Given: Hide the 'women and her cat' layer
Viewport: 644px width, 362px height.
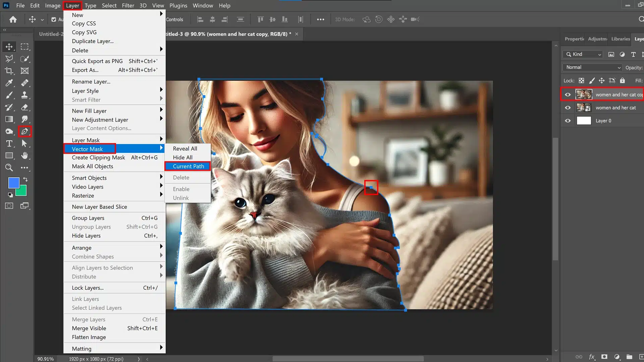Looking at the screenshot, I should pos(568,108).
